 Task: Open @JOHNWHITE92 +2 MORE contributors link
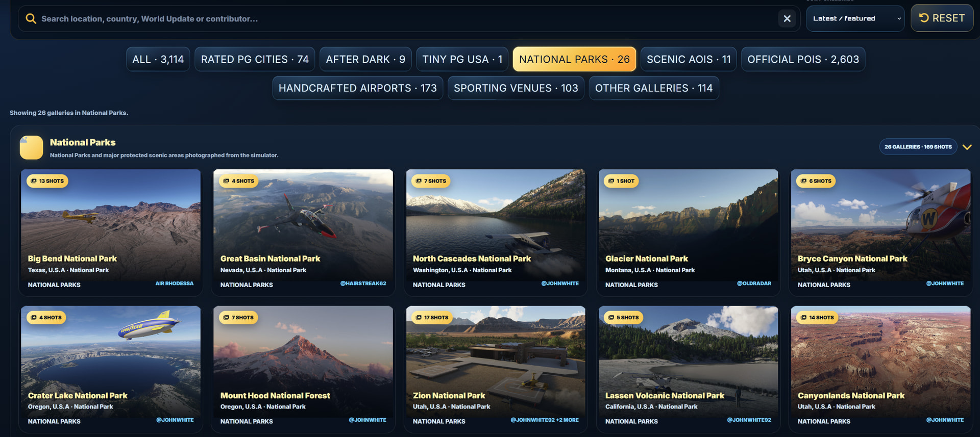pos(545,420)
